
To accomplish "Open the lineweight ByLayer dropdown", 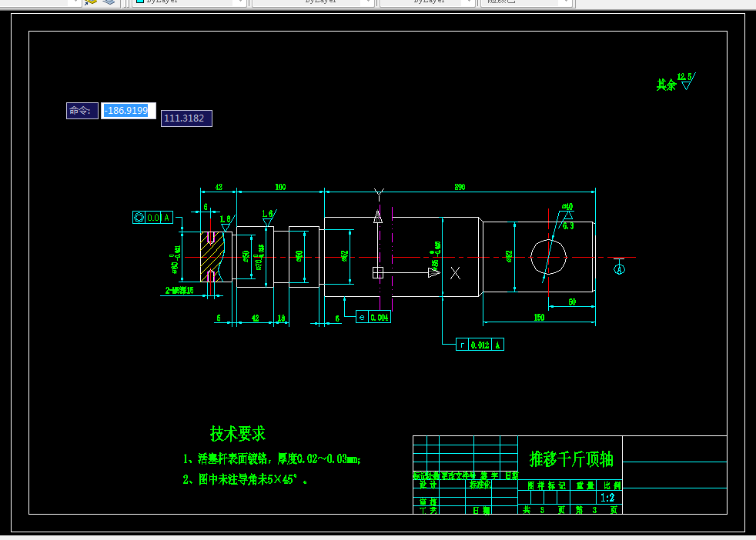I will (x=427, y=2).
